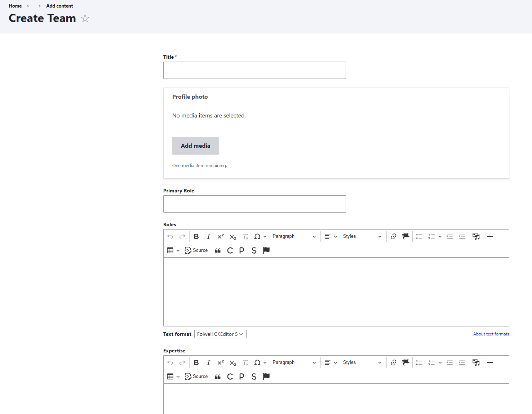
Task: Open the About text formats link
Action: (491, 334)
